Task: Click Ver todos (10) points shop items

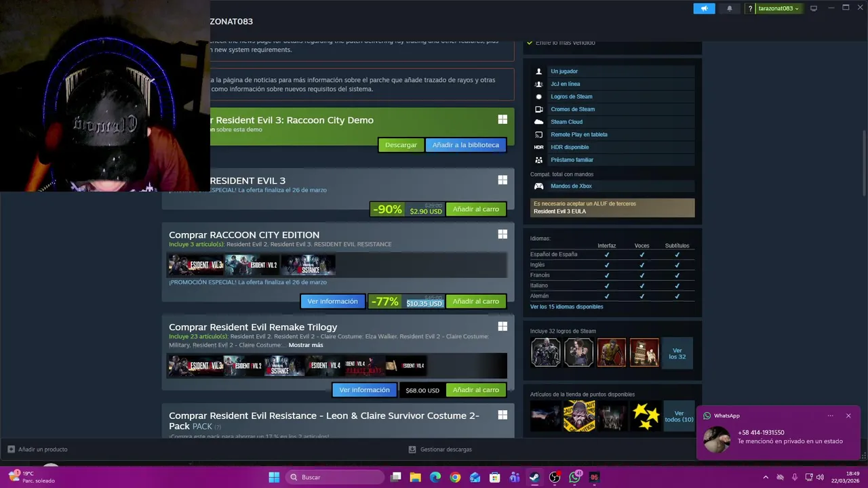Action: point(679,416)
